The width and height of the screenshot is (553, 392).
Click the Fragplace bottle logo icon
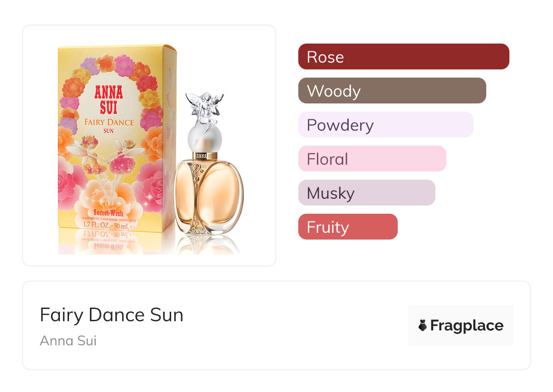pyautogui.click(x=423, y=325)
